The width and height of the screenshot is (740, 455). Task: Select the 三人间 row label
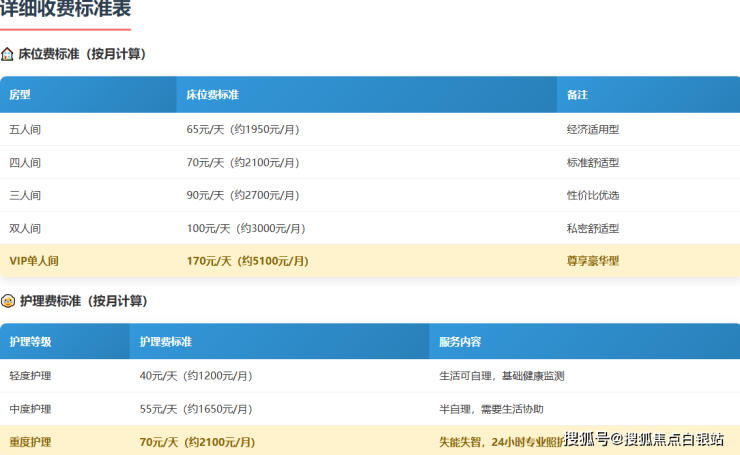click(x=25, y=195)
